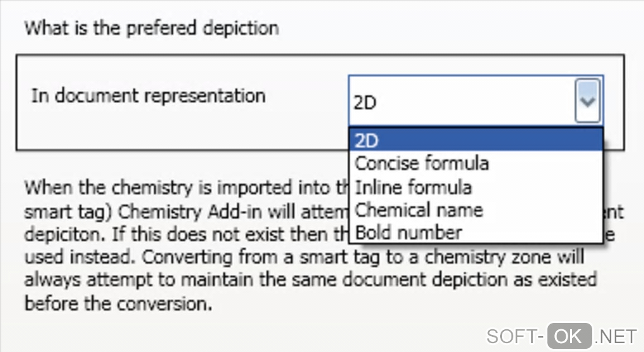Pick the Inline formula option

point(413,187)
